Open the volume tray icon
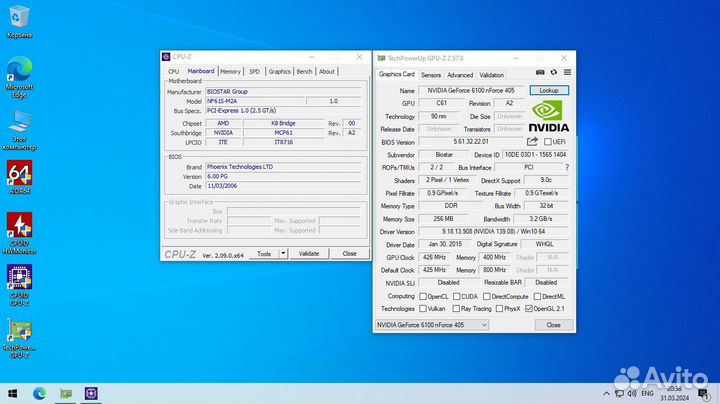720x404 pixels. click(x=632, y=393)
